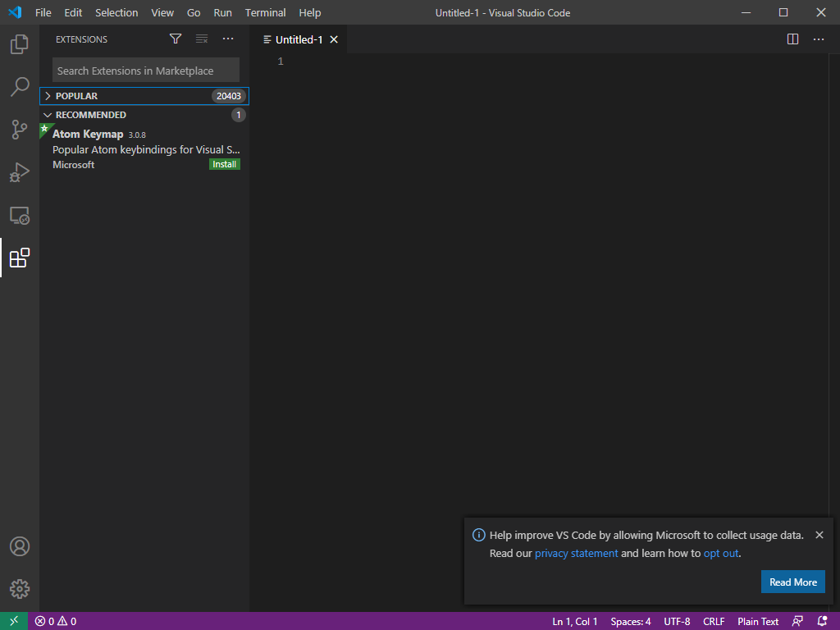Click the feedback icon in status bar
The image size is (840, 630).
coord(797,622)
